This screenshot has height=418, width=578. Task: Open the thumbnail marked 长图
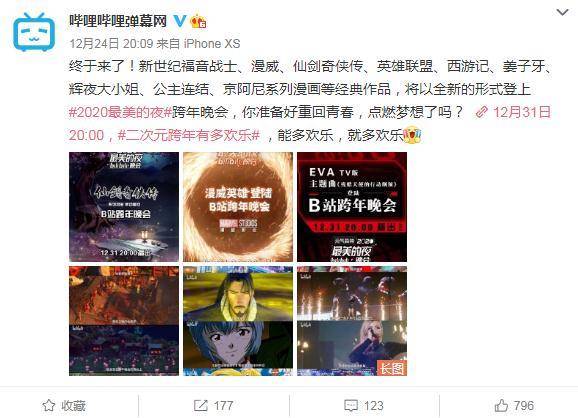click(x=352, y=321)
